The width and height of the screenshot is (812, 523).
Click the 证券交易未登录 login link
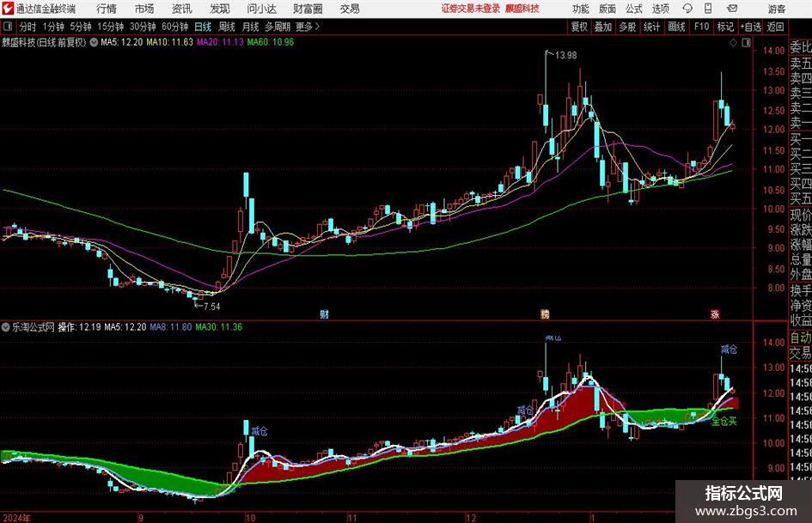[471, 9]
